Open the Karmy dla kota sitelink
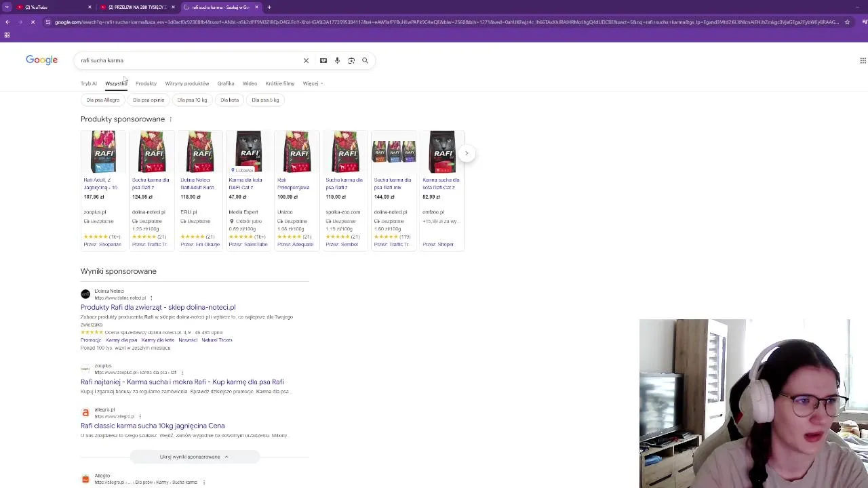868x488 pixels. pyautogui.click(x=157, y=340)
